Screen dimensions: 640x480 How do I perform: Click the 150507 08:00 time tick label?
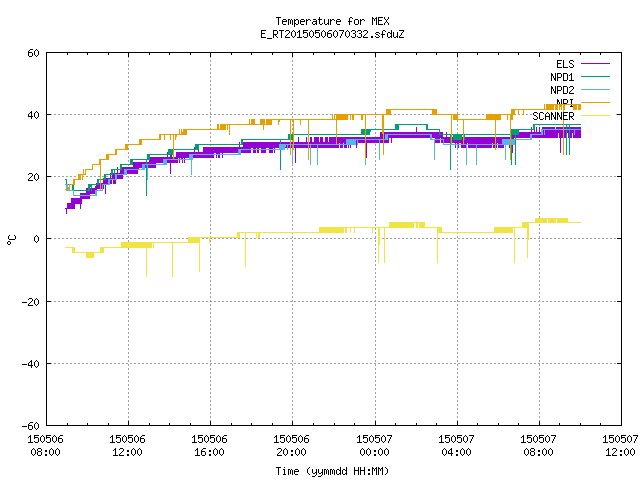538,445
